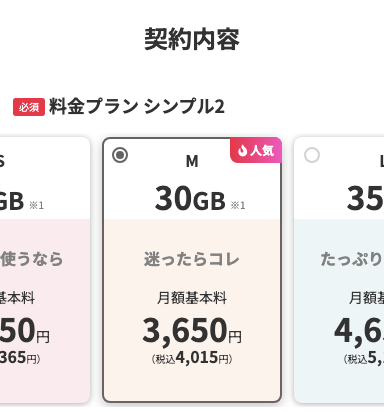
Task: Click the S plan tax-included price
Action: [x=20, y=358]
